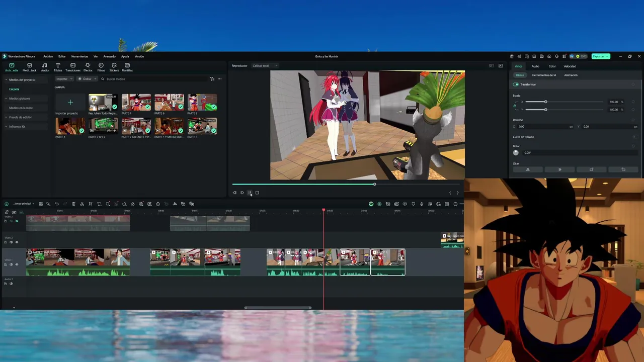Click the preview playback progress bar
The image size is (644, 362).
(x=346, y=185)
